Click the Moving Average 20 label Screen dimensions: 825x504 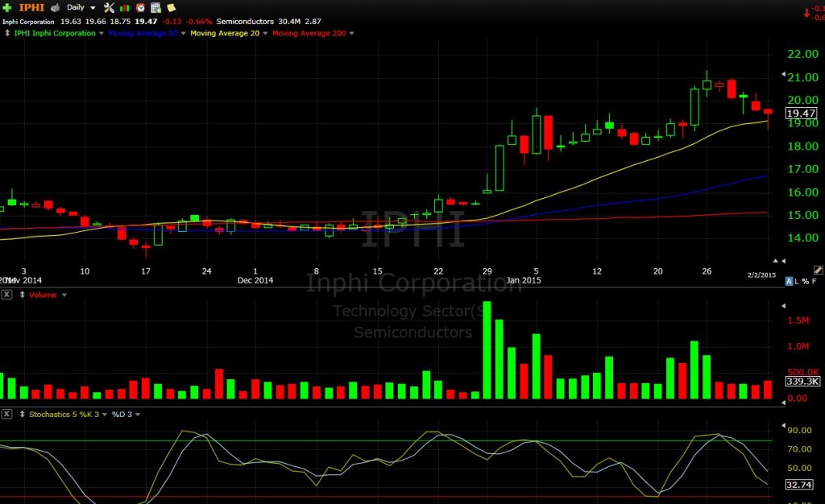click(225, 33)
